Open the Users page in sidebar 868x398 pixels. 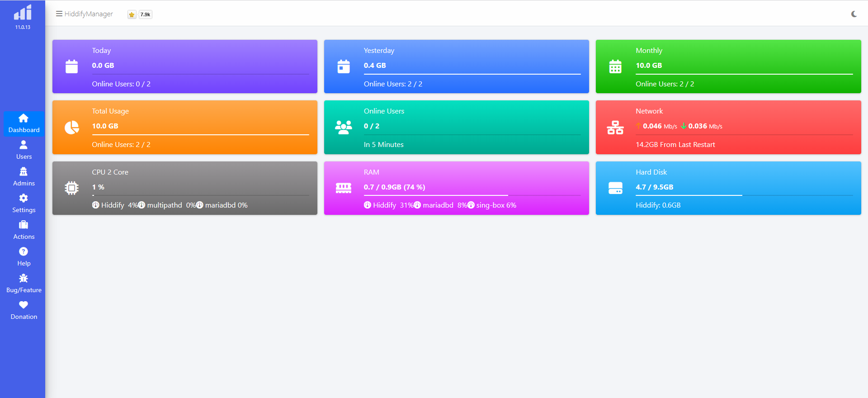(24, 150)
